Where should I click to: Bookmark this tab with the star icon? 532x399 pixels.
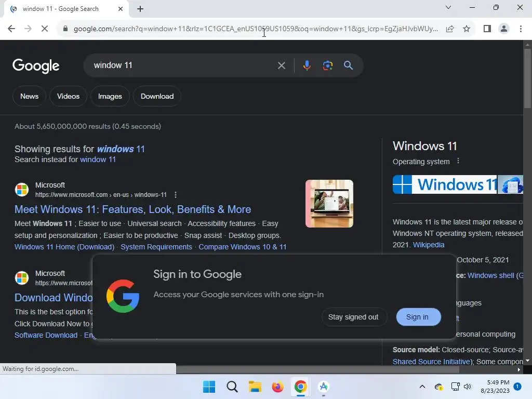coord(467,29)
